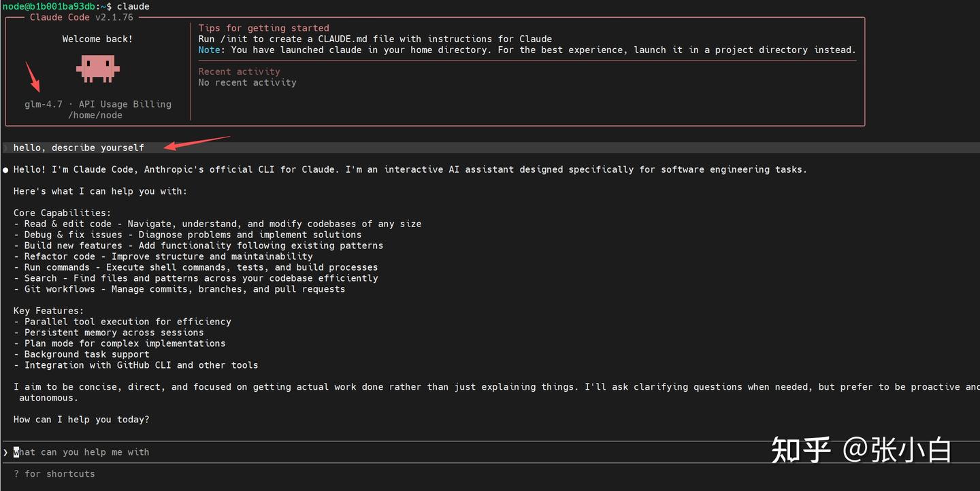Image resolution: width=980 pixels, height=491 pixels.
Task: Click the red arrow beside the describe yourself prompt
Action: tap(197, 142)
